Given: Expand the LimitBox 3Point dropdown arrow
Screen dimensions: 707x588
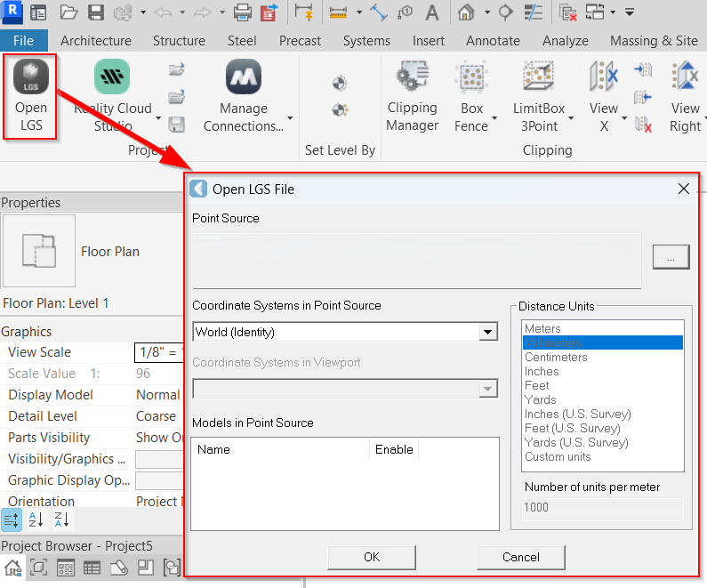Looking at the screenshot, I should click(570, 118).
